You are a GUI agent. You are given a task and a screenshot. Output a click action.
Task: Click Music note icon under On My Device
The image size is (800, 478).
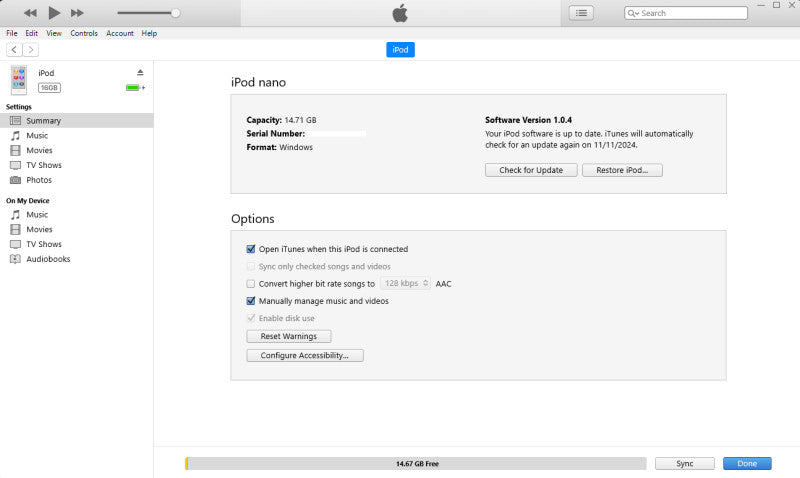click(x=16, y=214)
